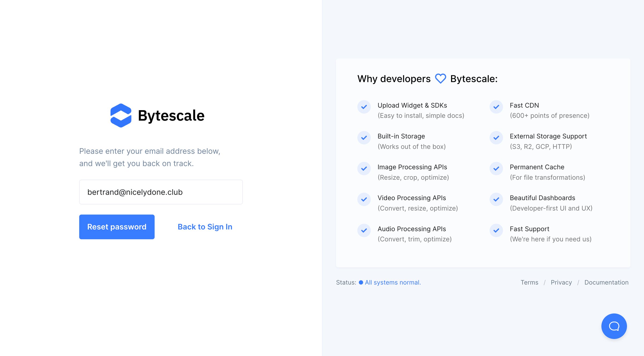The width and height of the screenshot is (644, 356).
Task: Click the email address input field
Action: click(161, 192)
